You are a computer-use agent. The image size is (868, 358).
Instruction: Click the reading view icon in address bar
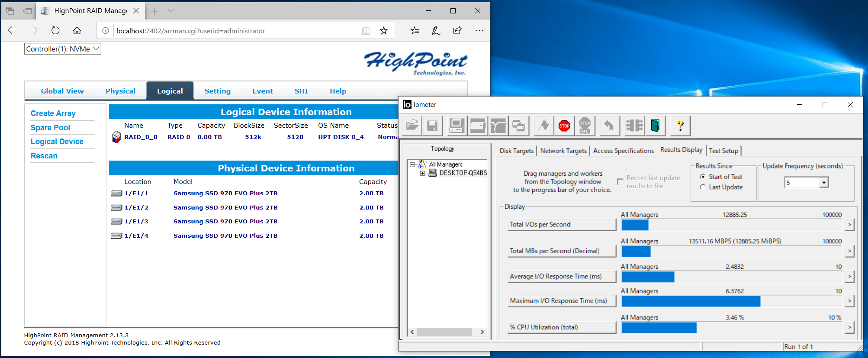coord(366,30)
